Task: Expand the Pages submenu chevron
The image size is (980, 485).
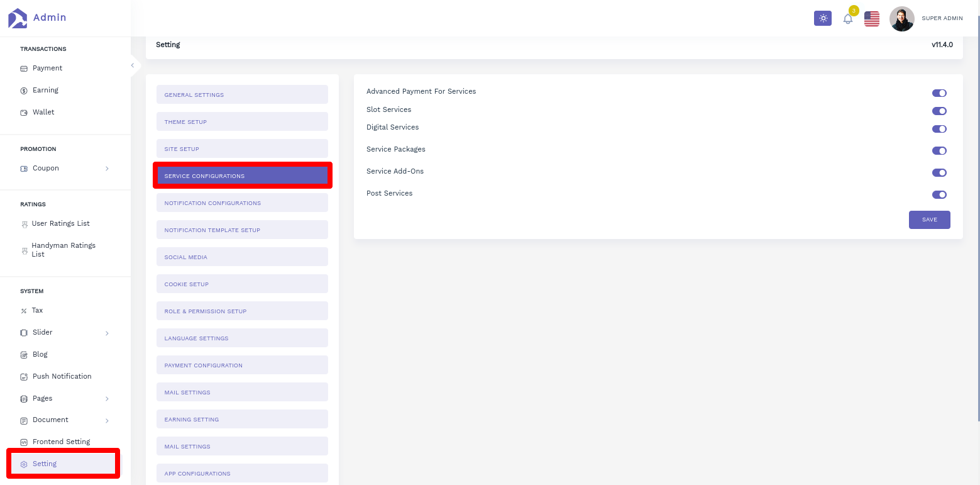Action: (x=107, y=399)
